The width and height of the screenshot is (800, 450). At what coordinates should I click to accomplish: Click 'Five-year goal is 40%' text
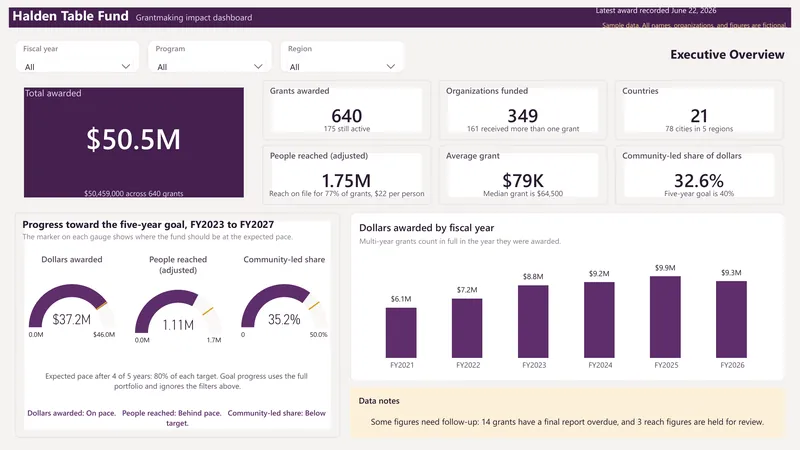tap(699, 193)
